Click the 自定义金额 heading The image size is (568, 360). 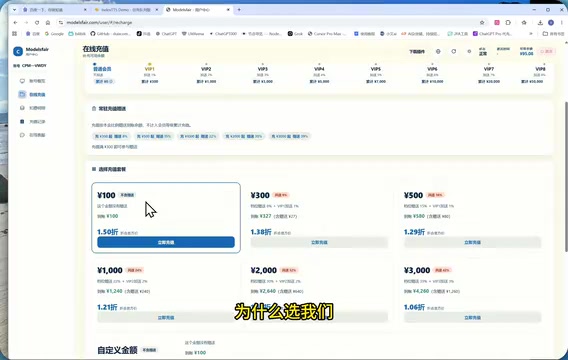coord(117,350)
